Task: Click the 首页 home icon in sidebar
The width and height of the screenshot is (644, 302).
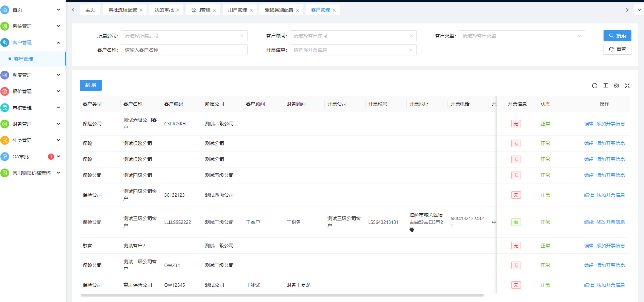Action: [5, 10]
